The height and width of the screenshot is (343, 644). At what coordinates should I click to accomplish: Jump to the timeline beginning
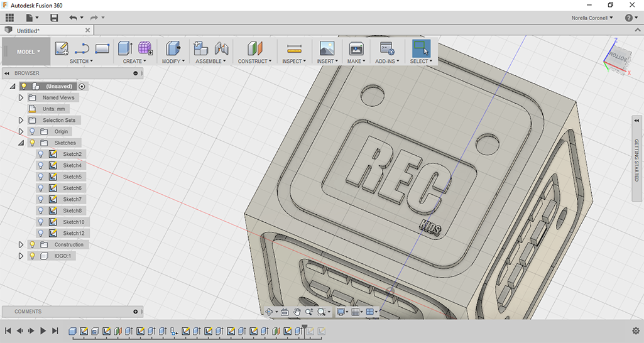coord(8,330)
